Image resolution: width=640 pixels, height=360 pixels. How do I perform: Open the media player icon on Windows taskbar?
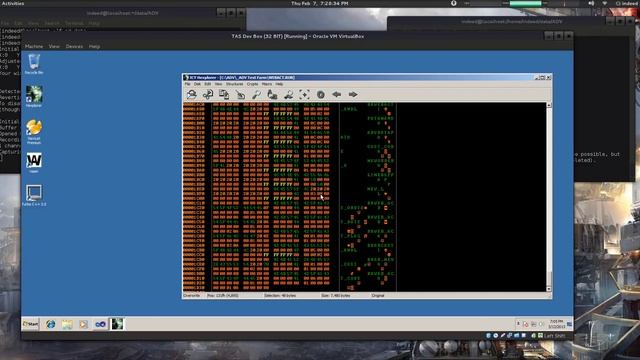tap(83, 324)
